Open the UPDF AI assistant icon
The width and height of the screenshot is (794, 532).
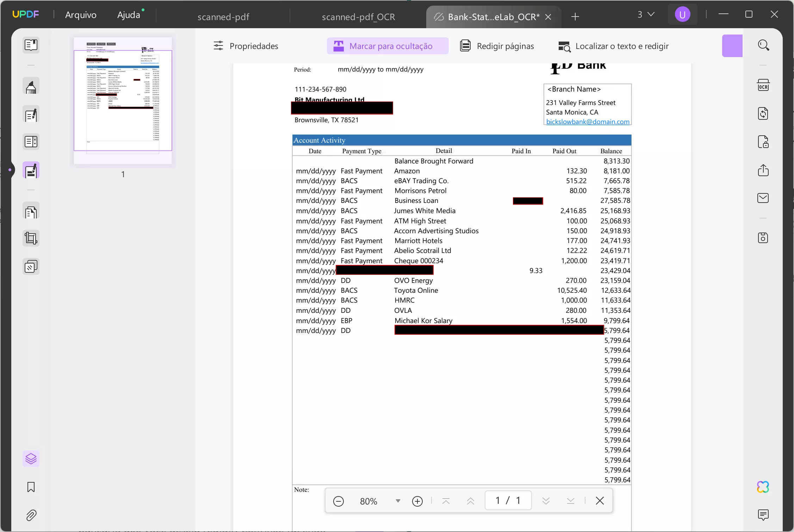point(763,487)
